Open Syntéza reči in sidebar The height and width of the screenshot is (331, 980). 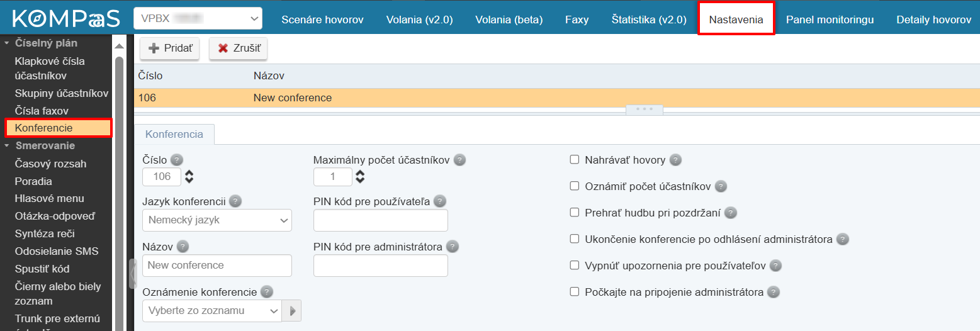(x=45, y=233)
